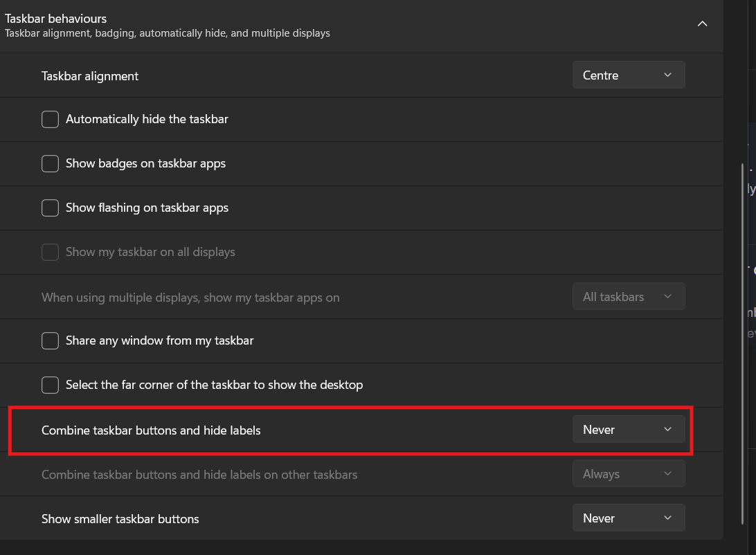
Task: Open combine buttons on other taskbars dropdown
Action: tap(628, 474)
